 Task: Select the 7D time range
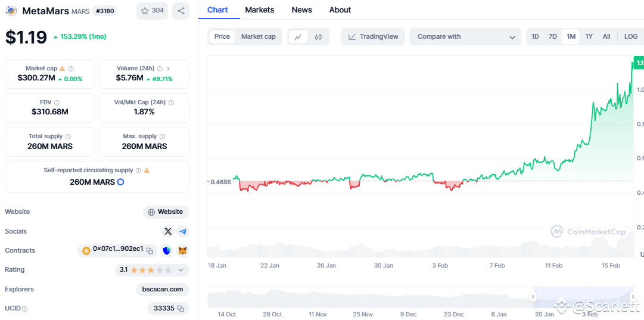tap(553, 37)
